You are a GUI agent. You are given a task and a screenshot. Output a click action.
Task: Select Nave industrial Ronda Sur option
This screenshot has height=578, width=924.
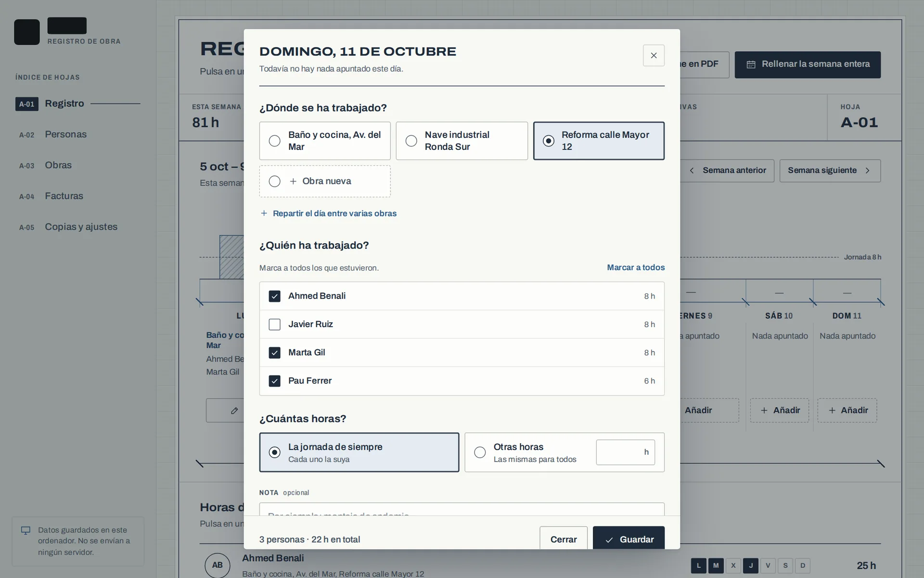point(462,141)
